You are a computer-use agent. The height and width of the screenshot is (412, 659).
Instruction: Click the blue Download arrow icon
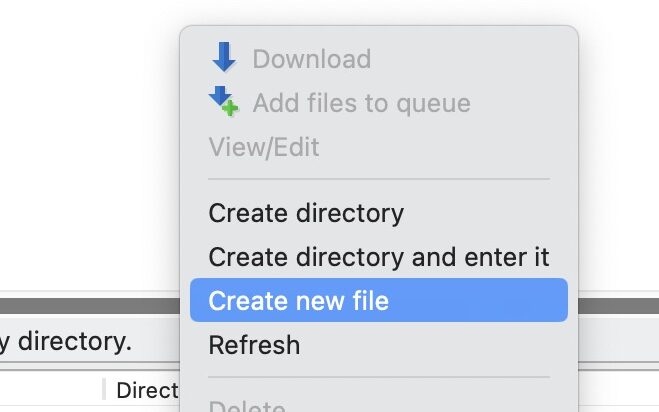pos(224,57)
